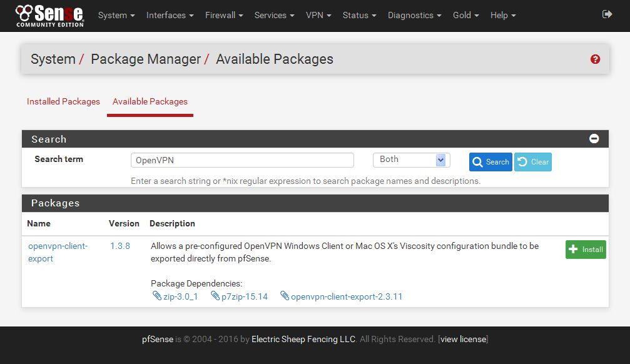This screenshot has width=630, height=364.
Task: Click the blue Search button
Action: pyautogui.click(x=490, y=162)
